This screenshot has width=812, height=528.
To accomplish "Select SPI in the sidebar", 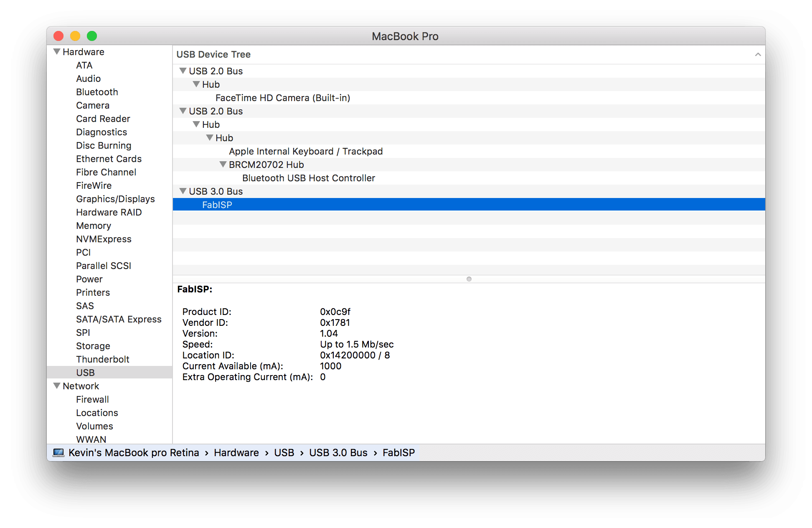I will click(83, 333).
